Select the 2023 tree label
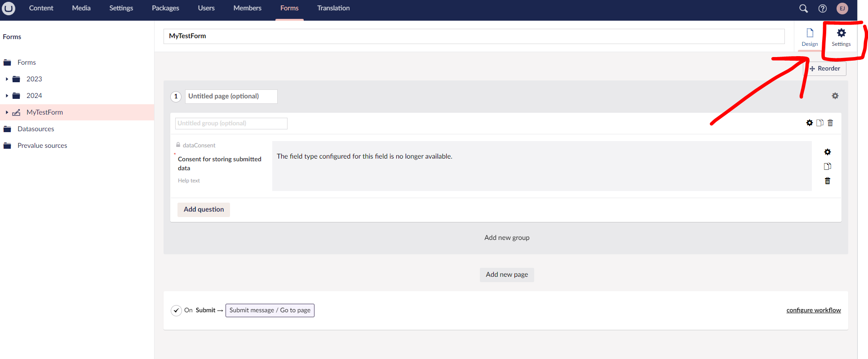Screen dimensions: 868x359 point(34,79)
